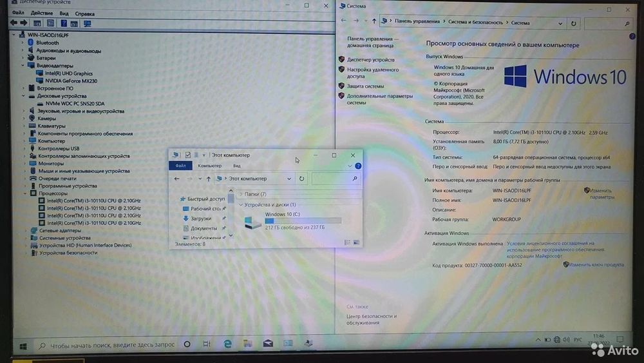644x363 pixels.
Task: Click the C: drive usage bar
Action: 303,221
